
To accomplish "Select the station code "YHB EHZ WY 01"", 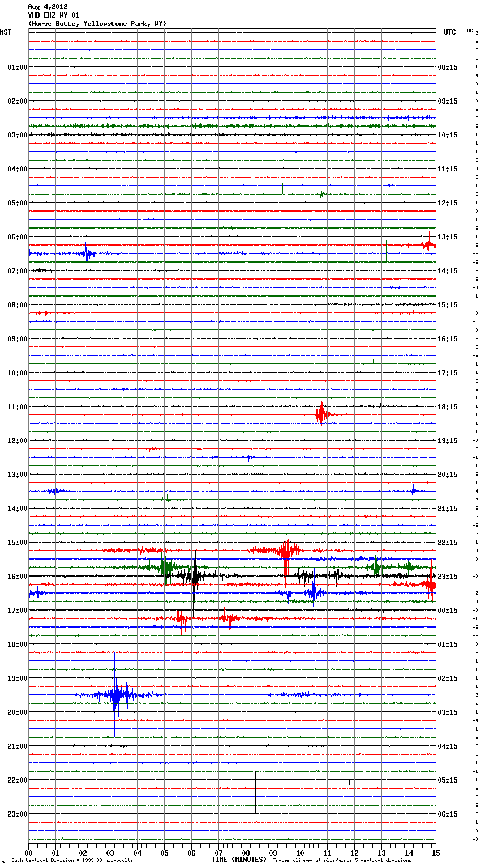I will 54,15.
